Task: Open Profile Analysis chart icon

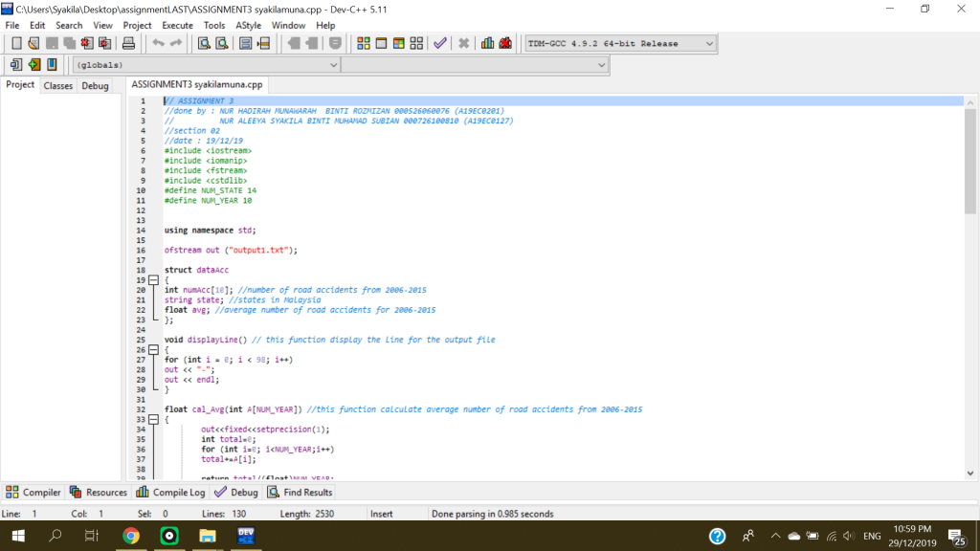Action: coord(488,43)
